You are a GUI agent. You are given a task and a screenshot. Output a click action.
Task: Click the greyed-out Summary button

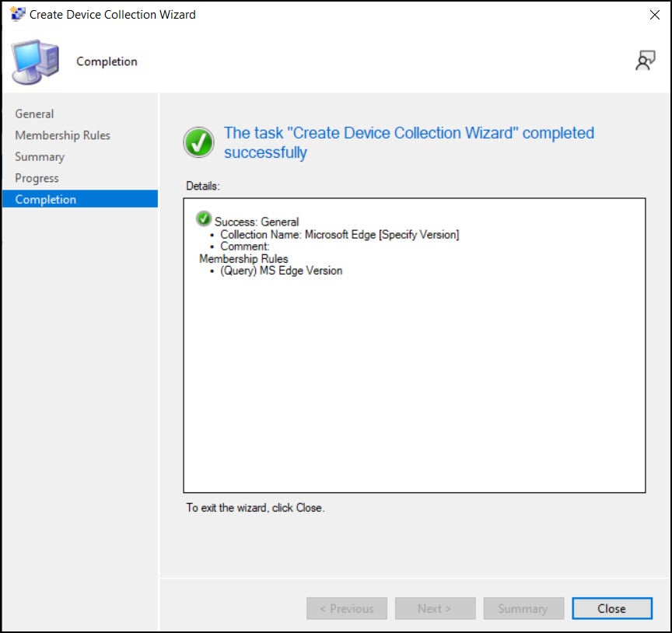[x=523, y=608]
